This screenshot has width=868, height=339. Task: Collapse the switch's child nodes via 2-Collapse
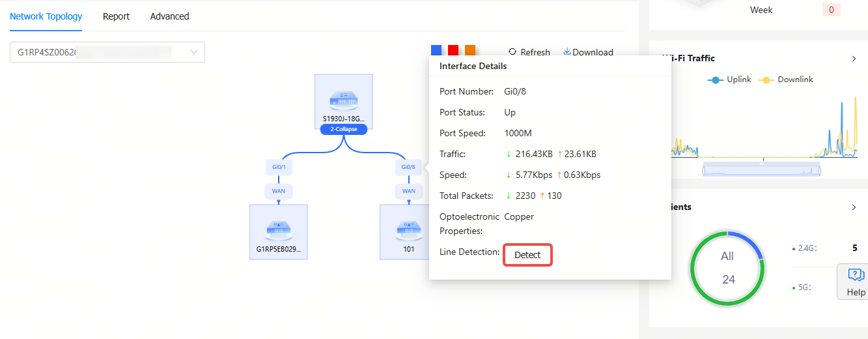click(x=343, y=129)
